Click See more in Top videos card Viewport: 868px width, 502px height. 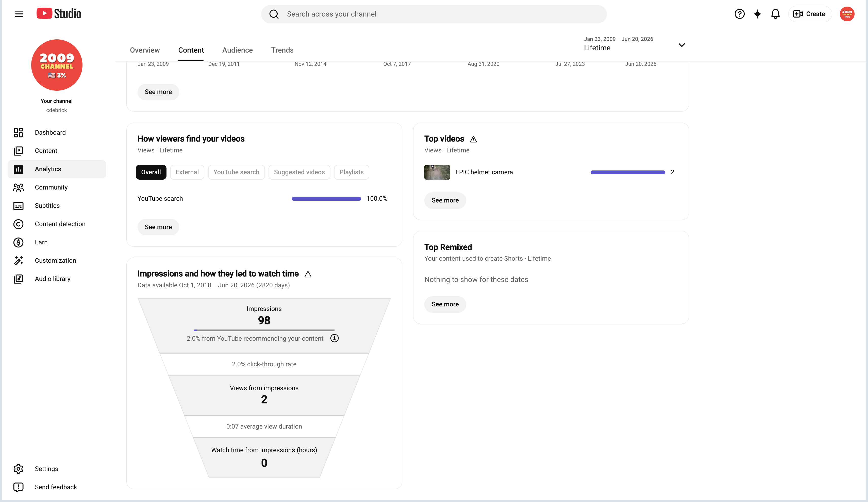point(445,200)
